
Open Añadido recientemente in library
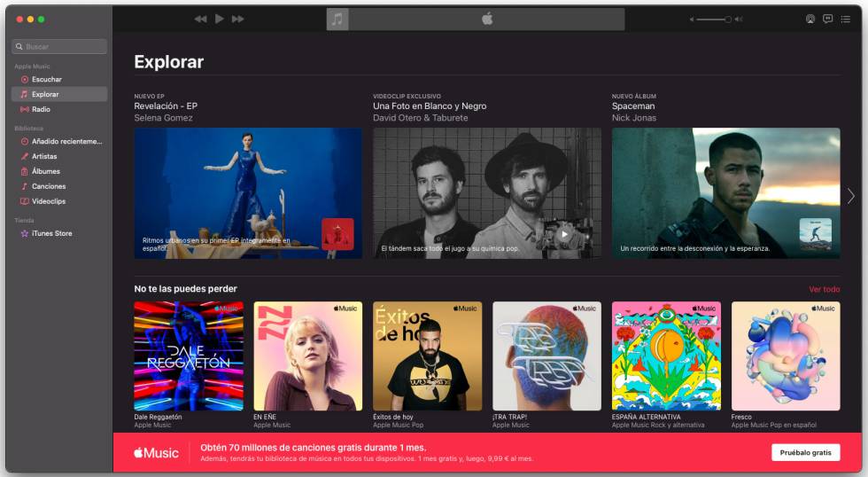(59, 141)
